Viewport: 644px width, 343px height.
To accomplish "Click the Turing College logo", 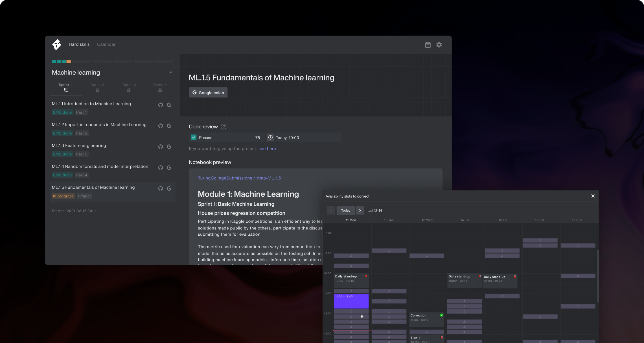I will [57, 44].
